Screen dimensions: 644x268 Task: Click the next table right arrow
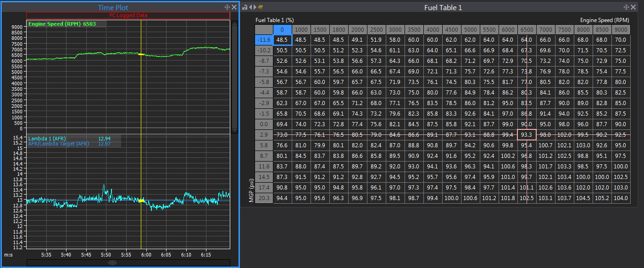click(x=255, y=7)
